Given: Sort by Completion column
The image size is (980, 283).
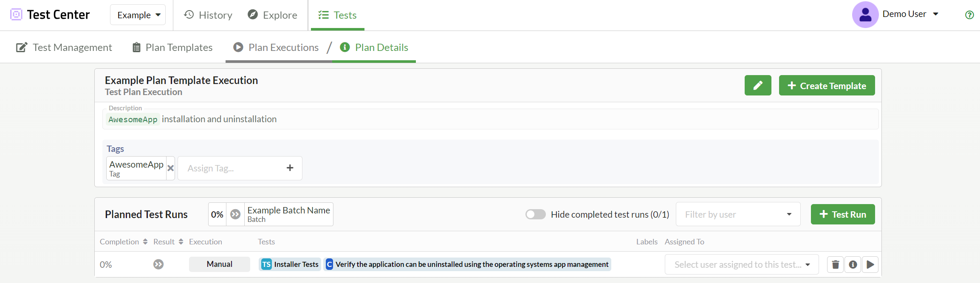Looking at the screenshot, I should (x=124, y=241).
